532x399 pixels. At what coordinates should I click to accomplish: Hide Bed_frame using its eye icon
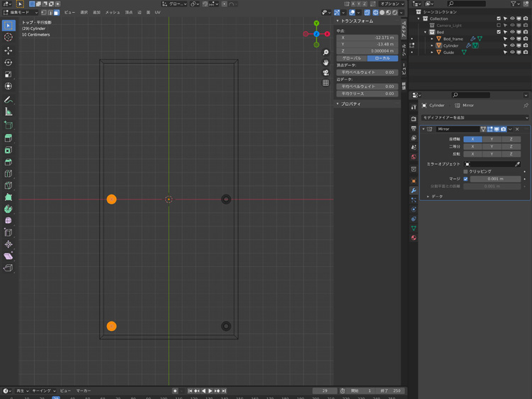[x=512, y=39]
